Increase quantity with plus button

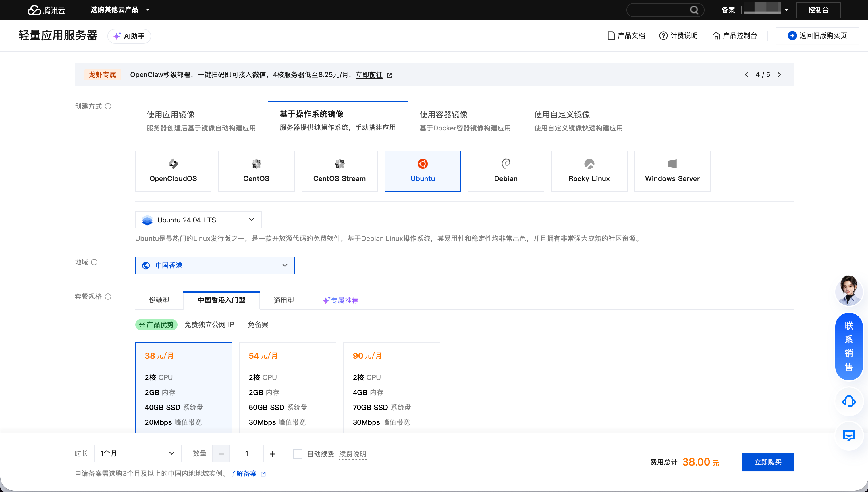click(x=272, y=453)
